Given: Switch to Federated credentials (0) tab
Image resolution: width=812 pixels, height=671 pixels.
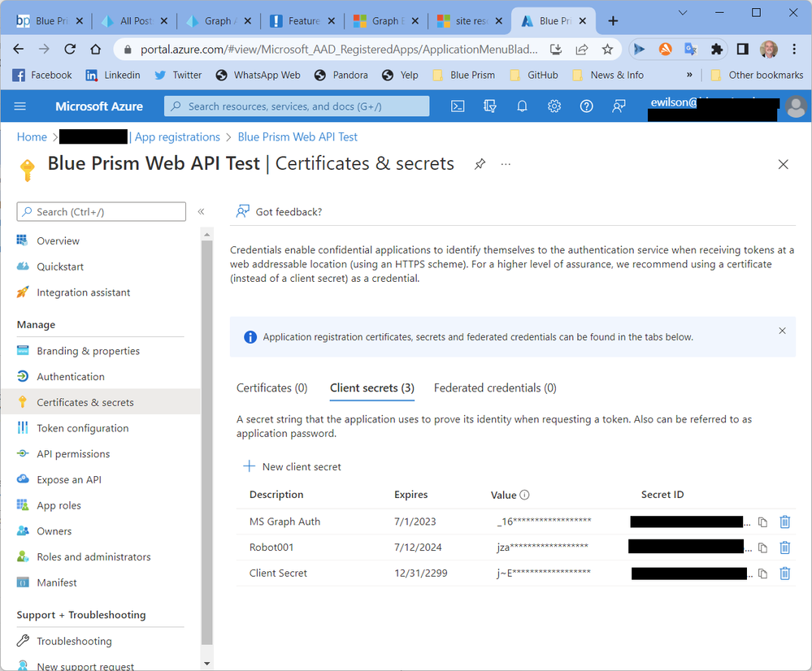Looking at the screenshot, I should tap(495, 388).
